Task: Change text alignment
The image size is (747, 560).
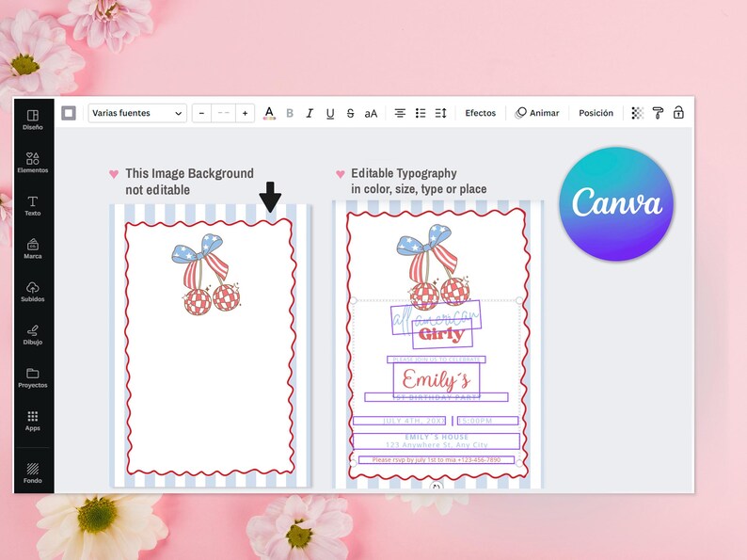Action: point(400,113)
